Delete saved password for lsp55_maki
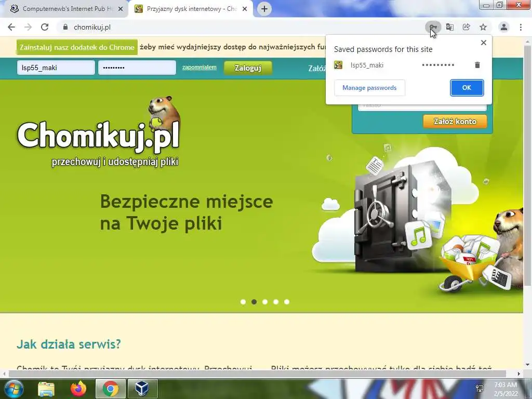 (x=477, y=65)
